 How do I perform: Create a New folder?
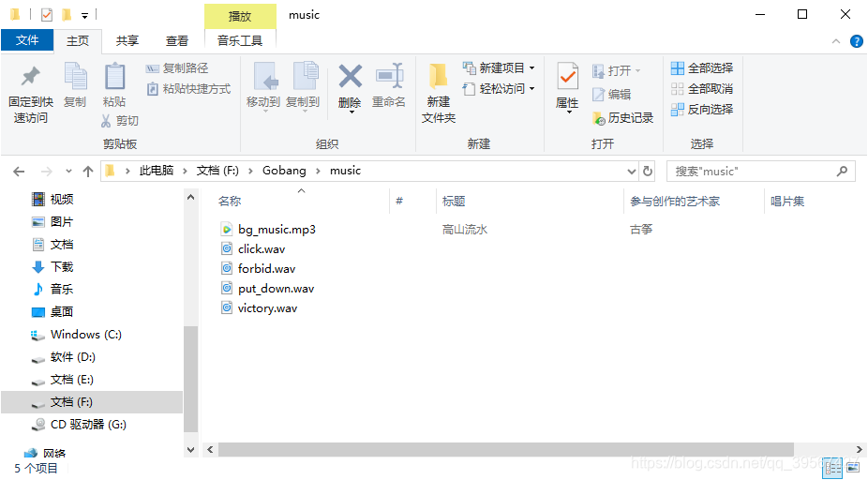click(439, 93)
